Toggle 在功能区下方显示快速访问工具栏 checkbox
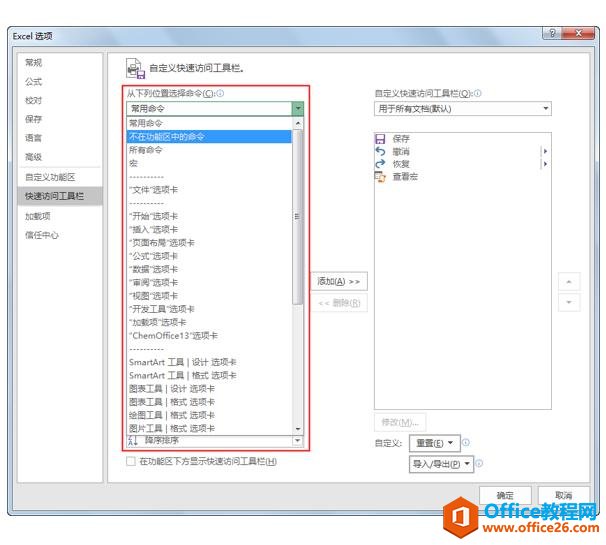The width and height of the screenshot is (606, 545). [x=131, y=461]
